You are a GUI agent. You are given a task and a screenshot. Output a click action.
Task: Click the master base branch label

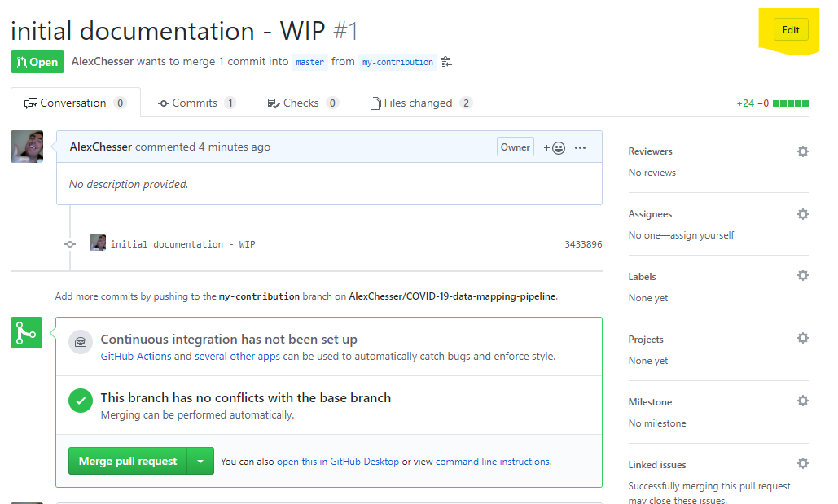[x=310, y=62]
